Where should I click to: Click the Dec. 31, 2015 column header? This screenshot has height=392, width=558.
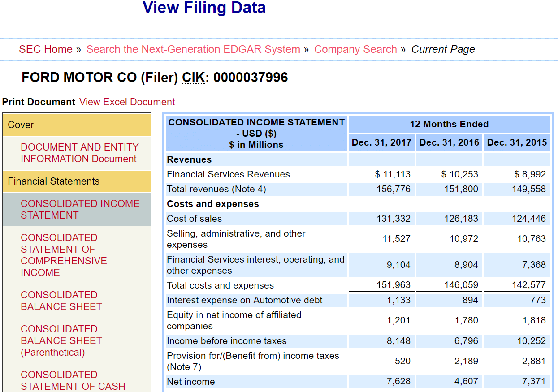click(517, 142)
